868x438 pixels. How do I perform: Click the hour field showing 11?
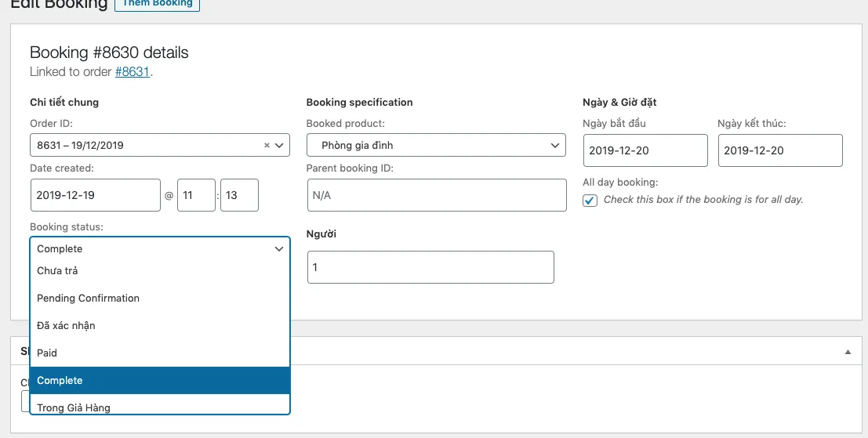pyautogui.click(x=196, y=195)
